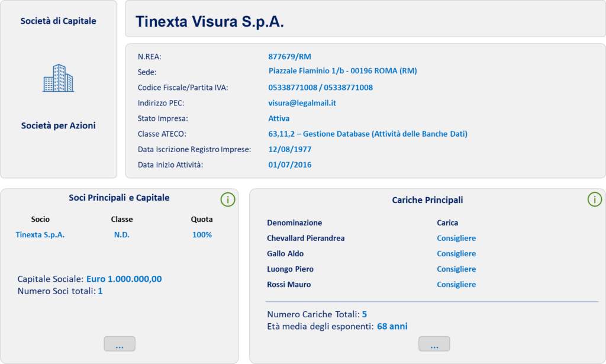
Task: Click Consigliere role for Gallo Aldo
Action: tap(456, 254)
